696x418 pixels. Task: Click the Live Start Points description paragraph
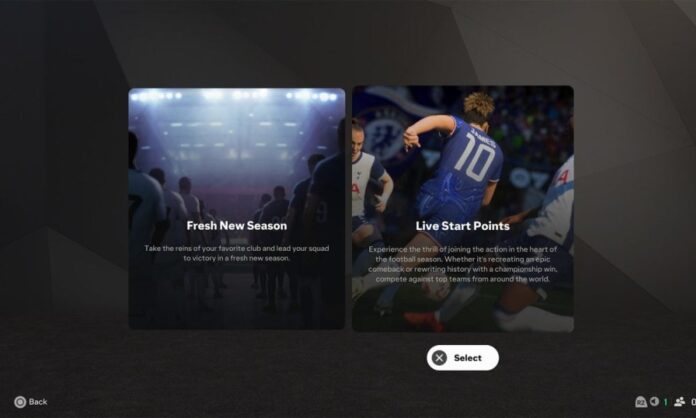463,264
